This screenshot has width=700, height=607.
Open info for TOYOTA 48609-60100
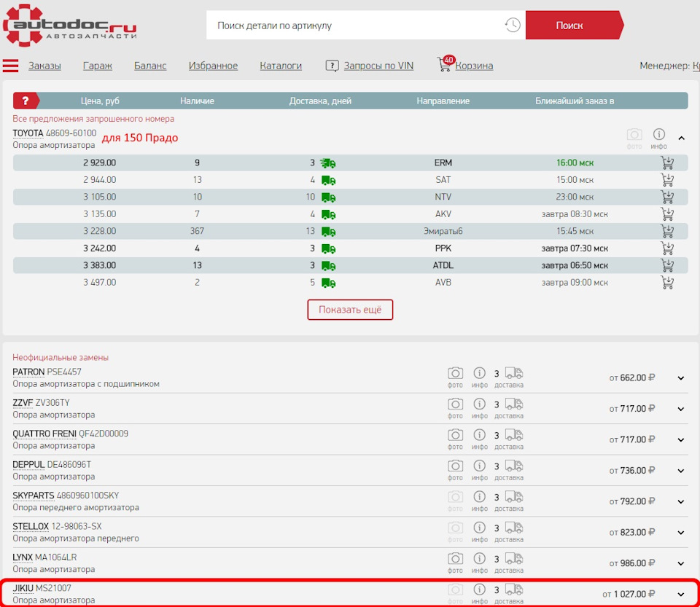[658, 138]
